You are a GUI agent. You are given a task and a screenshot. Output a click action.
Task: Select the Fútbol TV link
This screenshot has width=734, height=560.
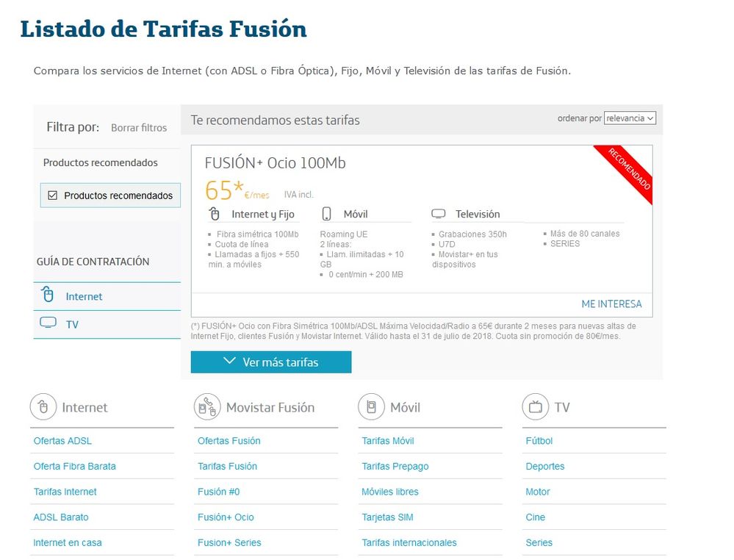click(539, 441)
